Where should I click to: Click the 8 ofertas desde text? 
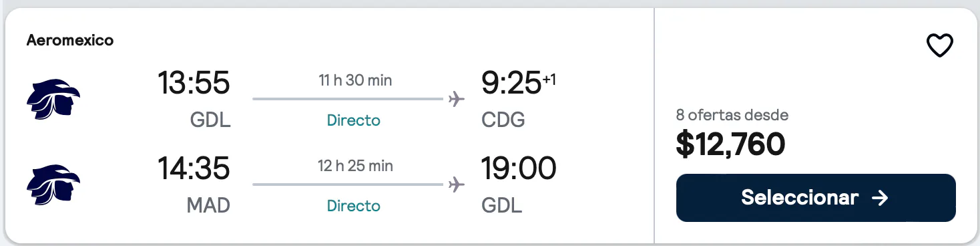pyautogui.click(x=732, y=115)
